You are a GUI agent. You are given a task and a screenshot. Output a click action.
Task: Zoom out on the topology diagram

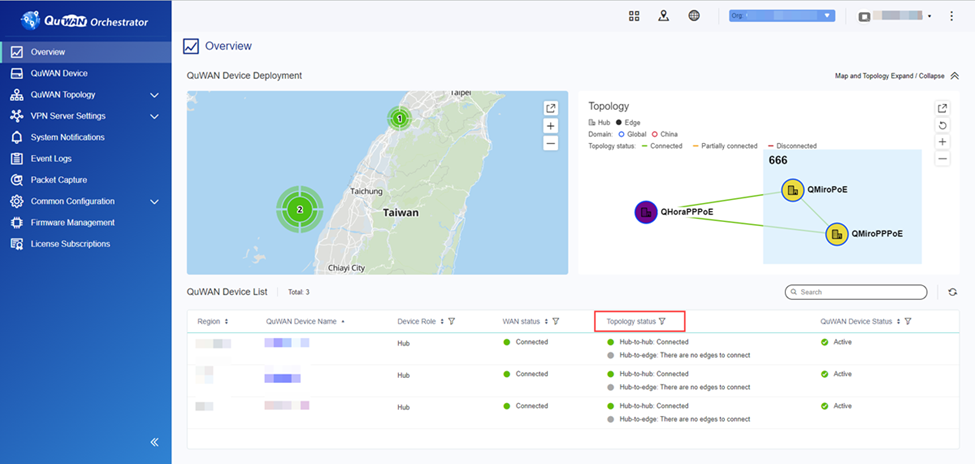[x=943, y=160]
